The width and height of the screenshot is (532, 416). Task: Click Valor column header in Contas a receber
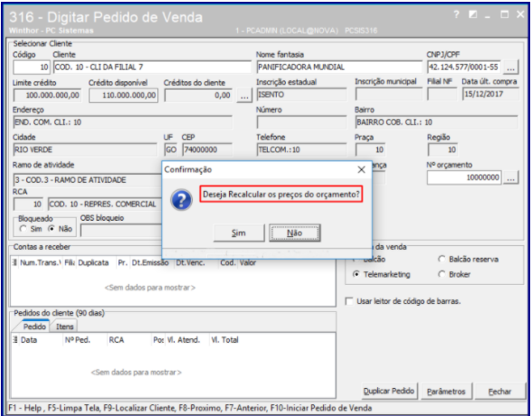[248, 263]
